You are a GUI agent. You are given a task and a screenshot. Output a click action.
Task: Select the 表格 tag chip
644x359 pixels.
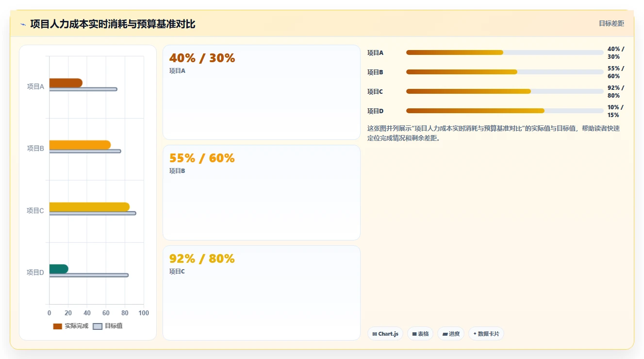pyautogui.click(x=420, y=334)
